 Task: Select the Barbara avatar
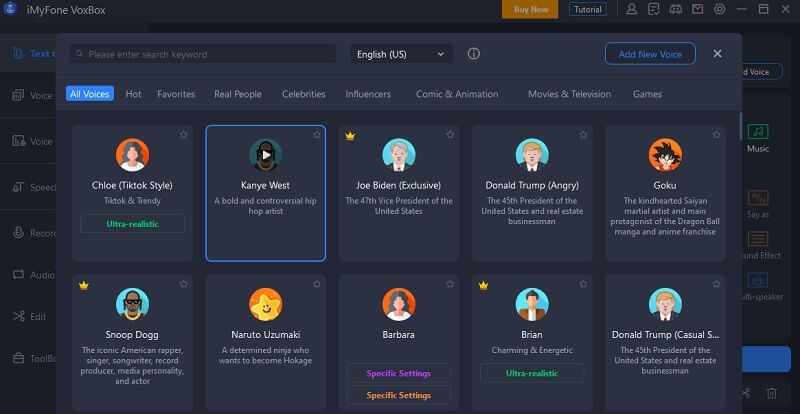tap(399, 304)
